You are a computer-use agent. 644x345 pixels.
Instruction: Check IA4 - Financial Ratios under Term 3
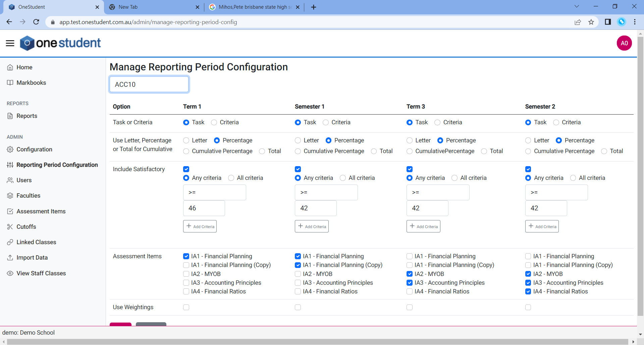[x=410, y=291]
